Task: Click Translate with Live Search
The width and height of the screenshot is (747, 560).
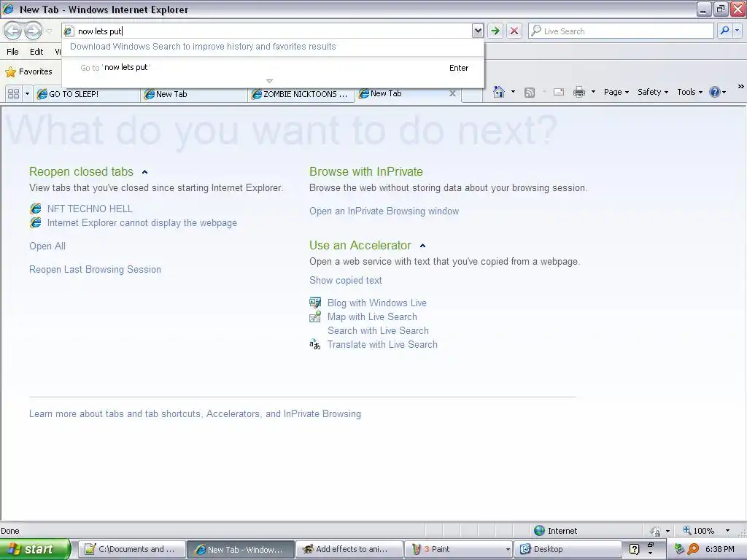Action: point(382,344)
